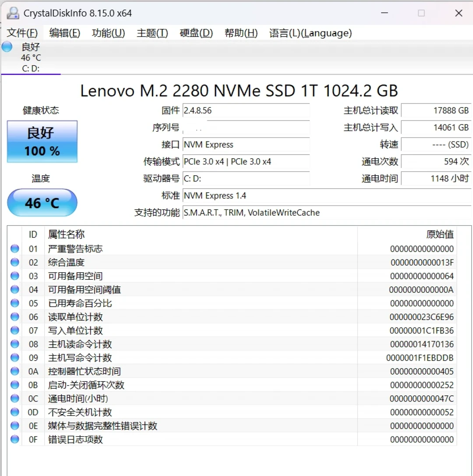This screenshot has height=476, width=473.
Task: Select the 主机写命令计数 attribute name
Action: tap(80, 358)
